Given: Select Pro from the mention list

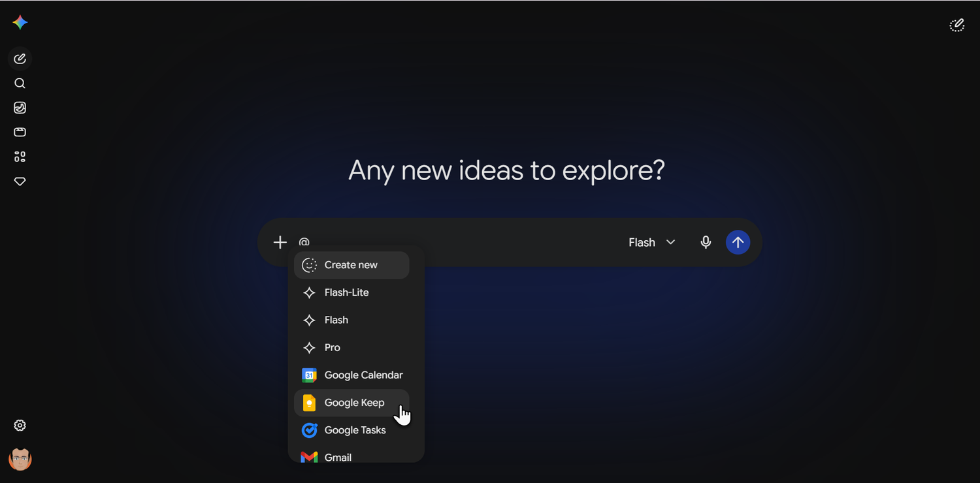Looking at the screenshot, I should pos(351,347).
